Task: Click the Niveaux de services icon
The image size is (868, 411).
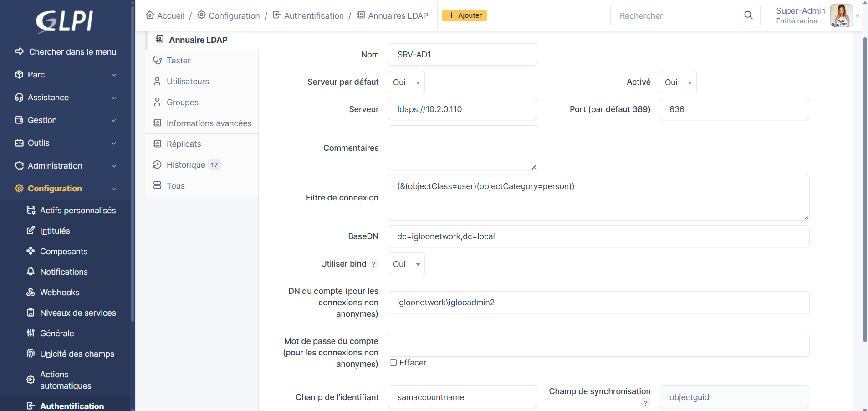Action: pyautogui.click(x=31, y=313)
